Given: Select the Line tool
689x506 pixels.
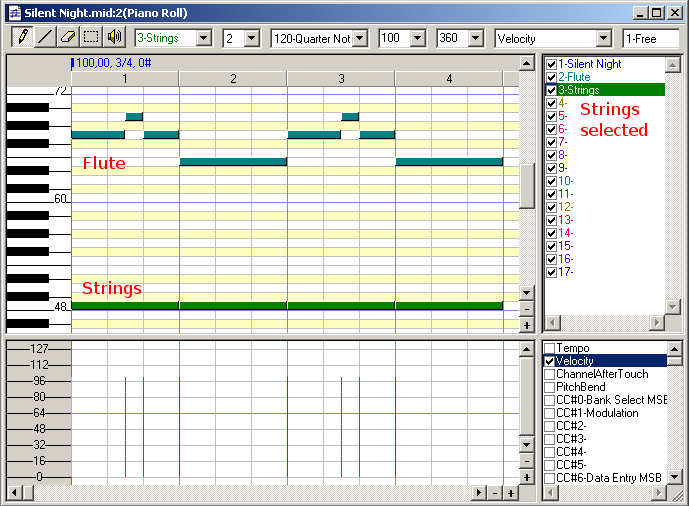Looking at the screenshot, I should click(45, 37).
